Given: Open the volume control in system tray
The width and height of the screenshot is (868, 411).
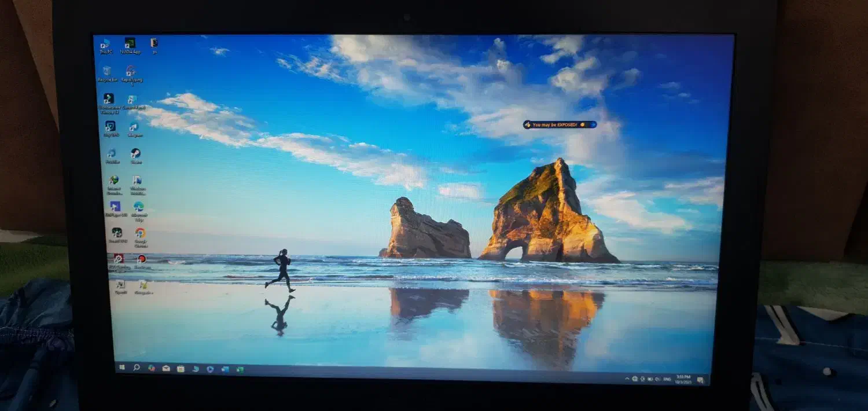Looking at the screenshot, I should (658, 379).
